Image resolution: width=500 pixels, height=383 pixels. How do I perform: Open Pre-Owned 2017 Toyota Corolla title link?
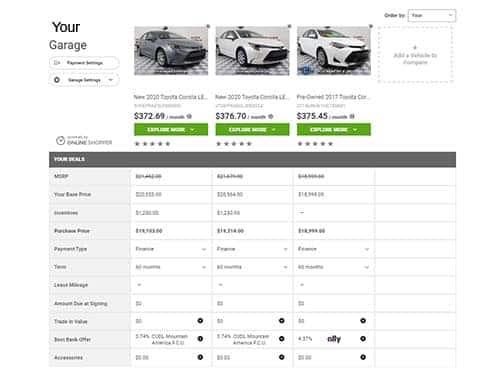coord(333,97)
